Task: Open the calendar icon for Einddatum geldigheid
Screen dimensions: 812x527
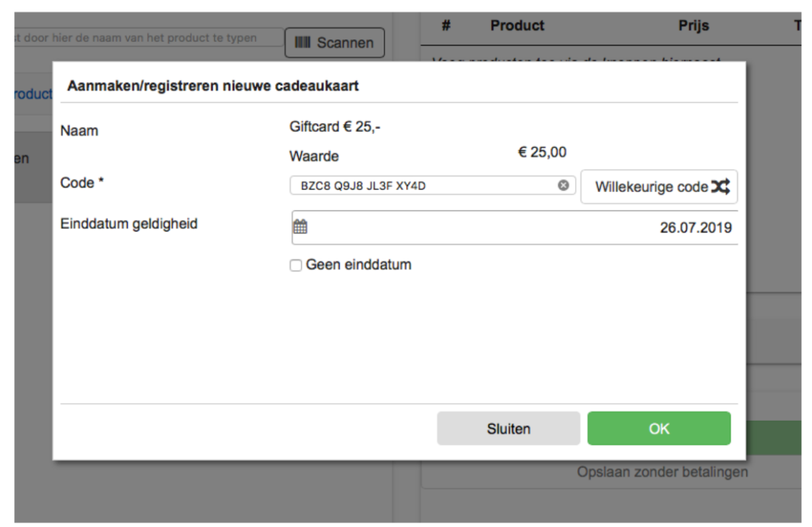Action: [300, 227]
